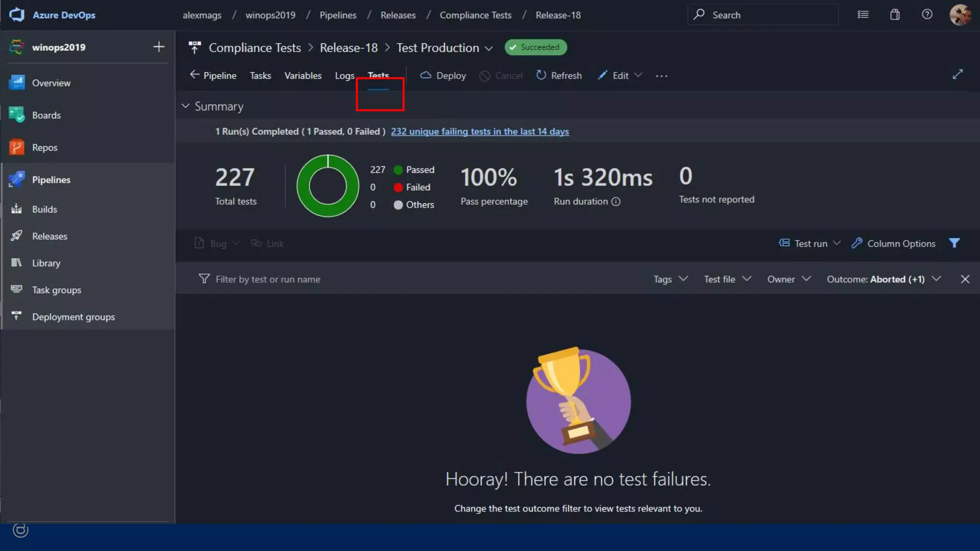Collapse the Summary section

tap(186, 106)
